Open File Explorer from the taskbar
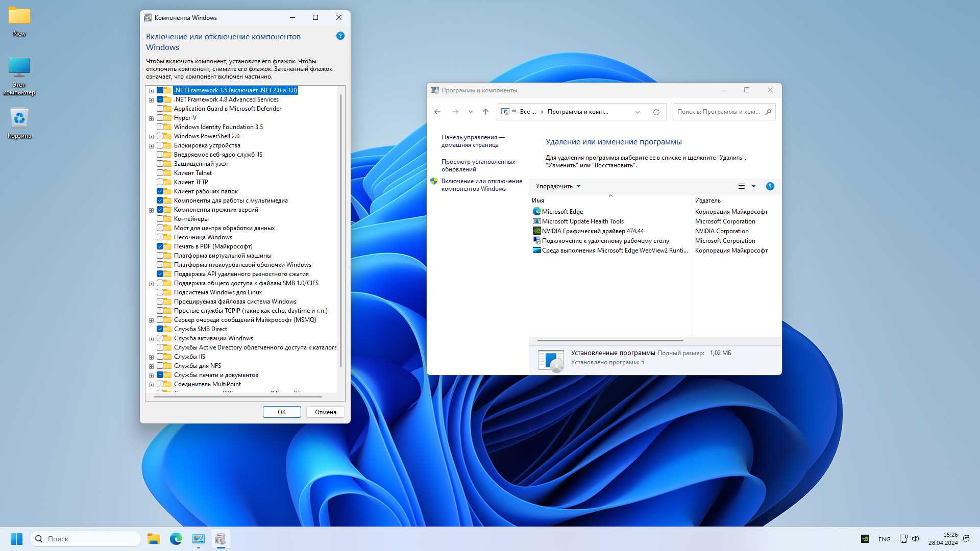Viewport: 980px width, 551px height. point(154,539)
